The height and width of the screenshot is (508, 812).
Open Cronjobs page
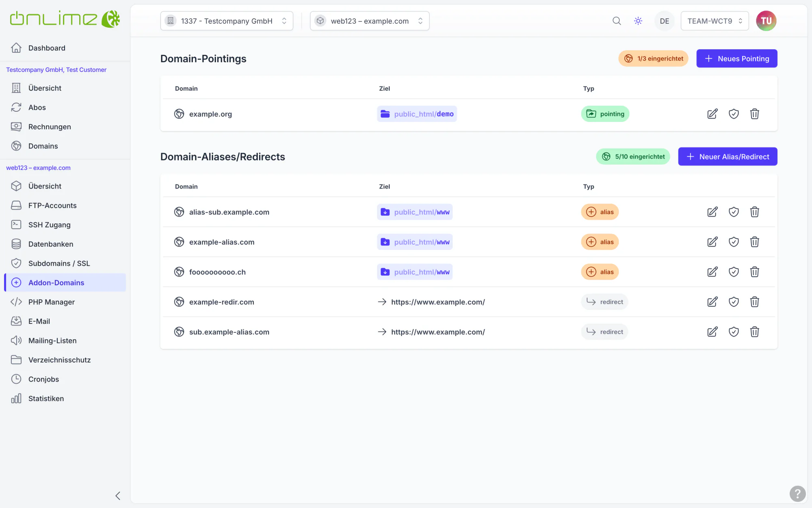click(65, 379)
